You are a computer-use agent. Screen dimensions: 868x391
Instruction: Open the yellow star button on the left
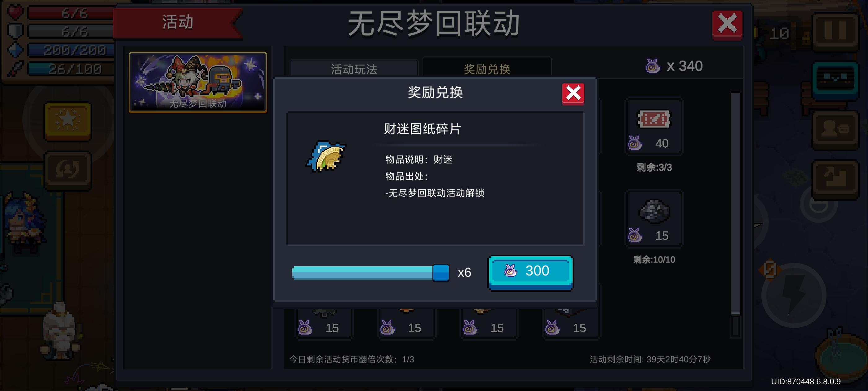click(x=68, y=120)
